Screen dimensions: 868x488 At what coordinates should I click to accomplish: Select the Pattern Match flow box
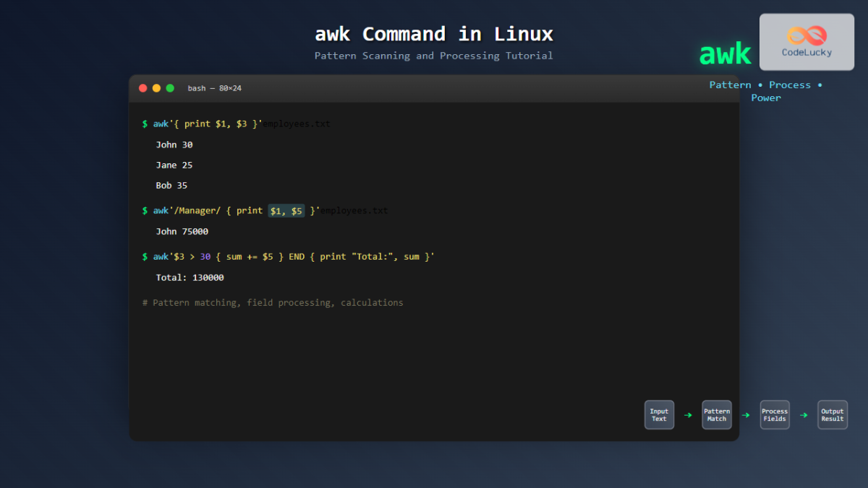point(717,415)
